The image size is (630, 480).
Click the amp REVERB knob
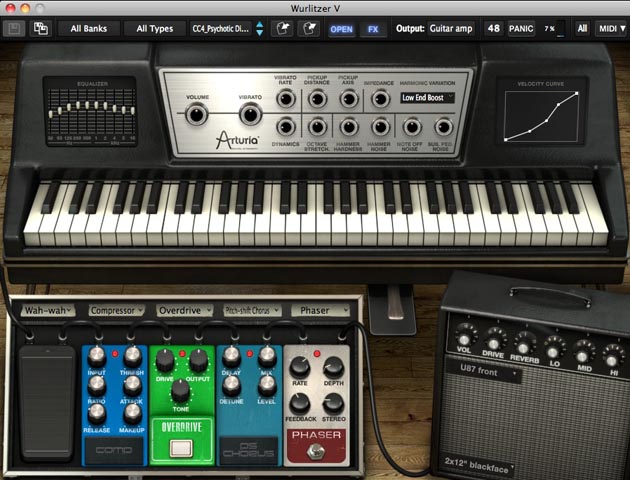tap(523, 346)
